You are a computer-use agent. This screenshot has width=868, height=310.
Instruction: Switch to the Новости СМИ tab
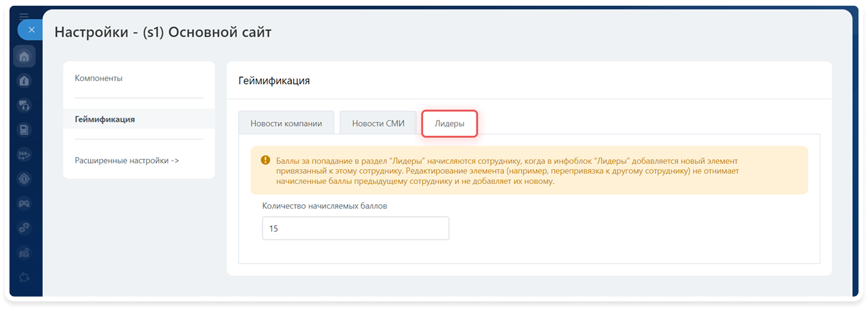[x=378, y=123]
